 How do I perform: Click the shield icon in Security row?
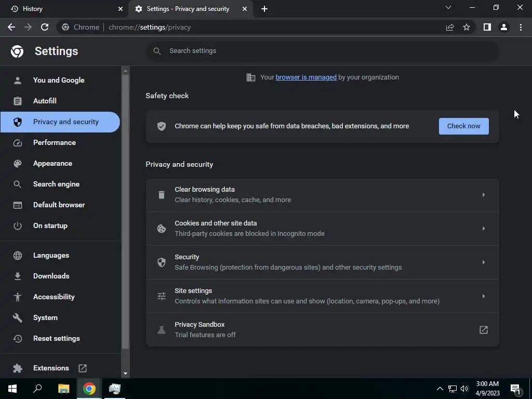[x=162, y=262]
